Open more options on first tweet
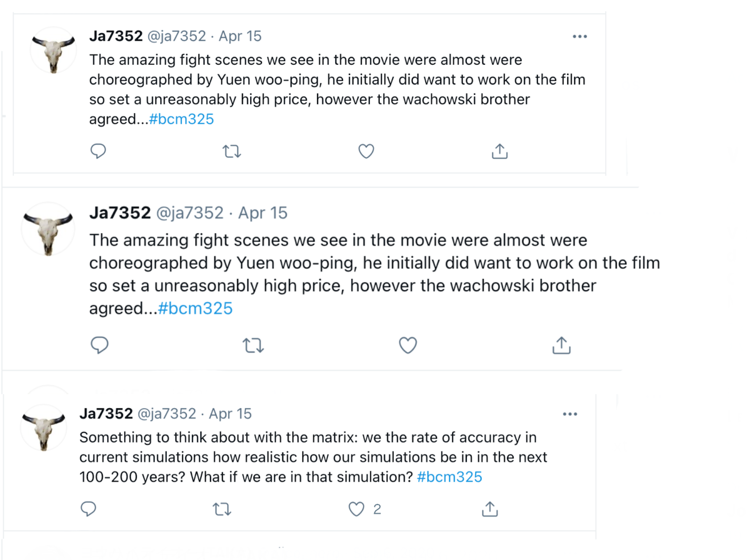Viewport: 747px width, 560px height. click(579, 36)
